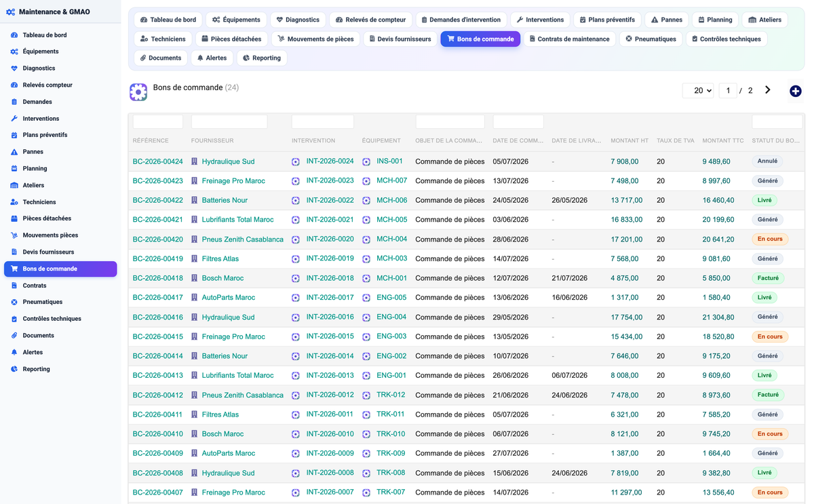Click the blue plus add-order icon
The height and width of the screenshot is (504, 814).
tap(795, 91)
